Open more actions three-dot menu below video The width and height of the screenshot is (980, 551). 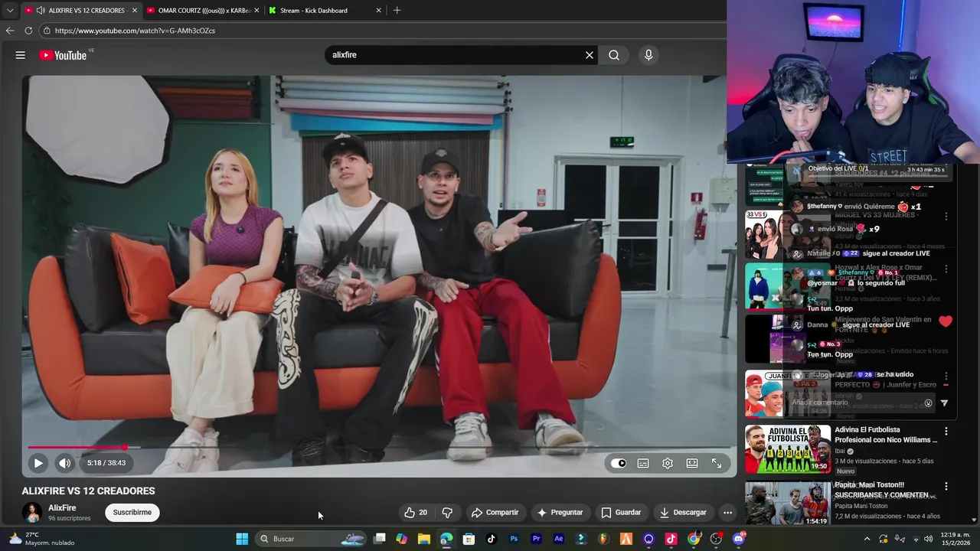click(x=728, y=513)
